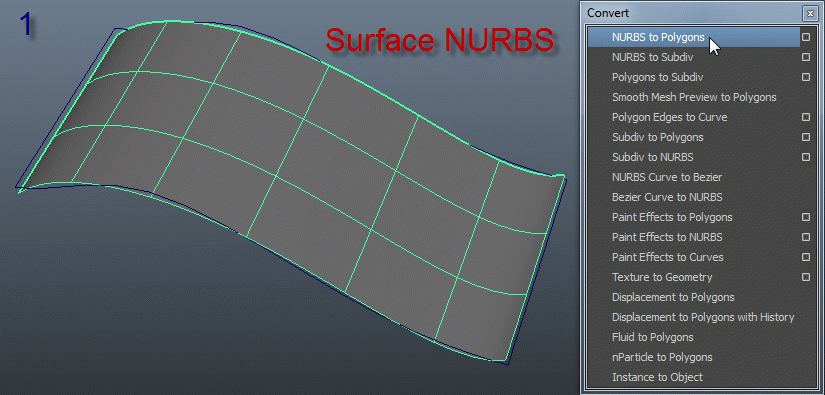Image resolution: width=825 pixels, height=395 pixels.
Task: Open option box for Paint Effects to NURBS
Action: [806, 237]
